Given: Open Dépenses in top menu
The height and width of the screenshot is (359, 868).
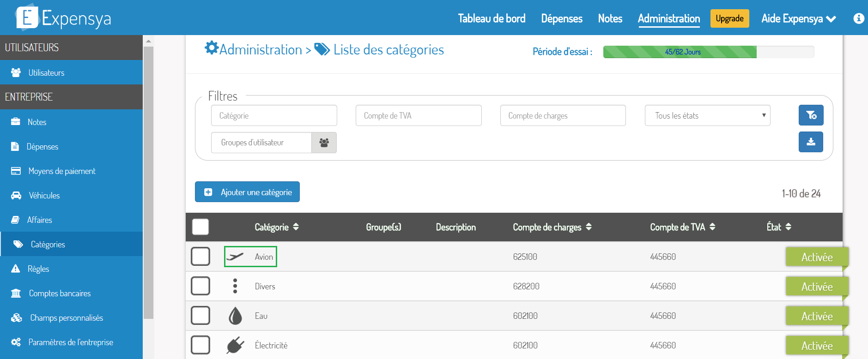Looking at the screenshot, I should (562, 18).
